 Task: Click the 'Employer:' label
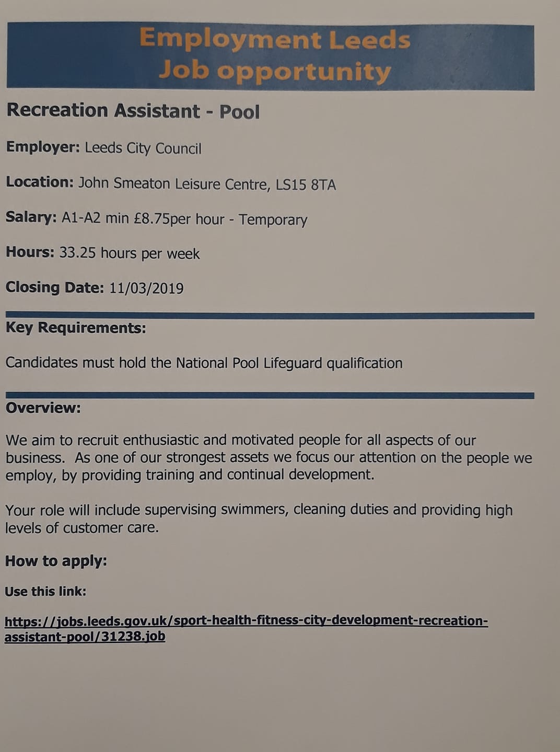(43, 147)
